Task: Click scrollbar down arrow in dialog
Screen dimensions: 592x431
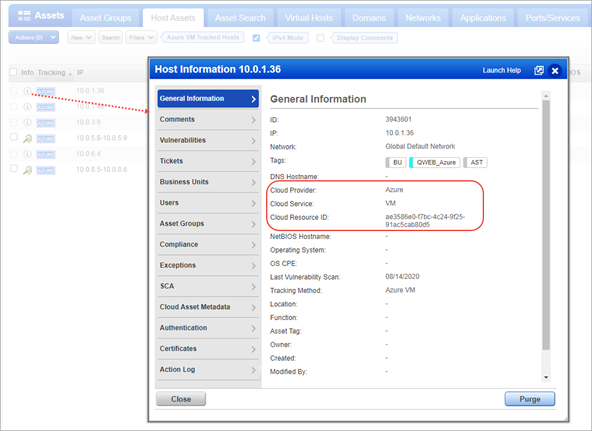Action: point(546,377)
